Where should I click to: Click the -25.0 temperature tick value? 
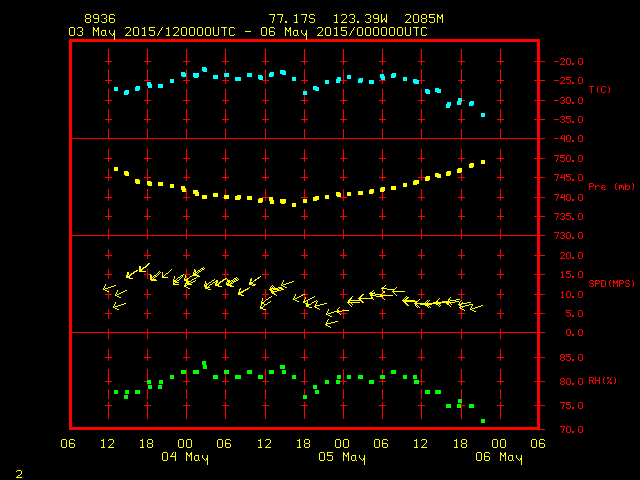569,81
